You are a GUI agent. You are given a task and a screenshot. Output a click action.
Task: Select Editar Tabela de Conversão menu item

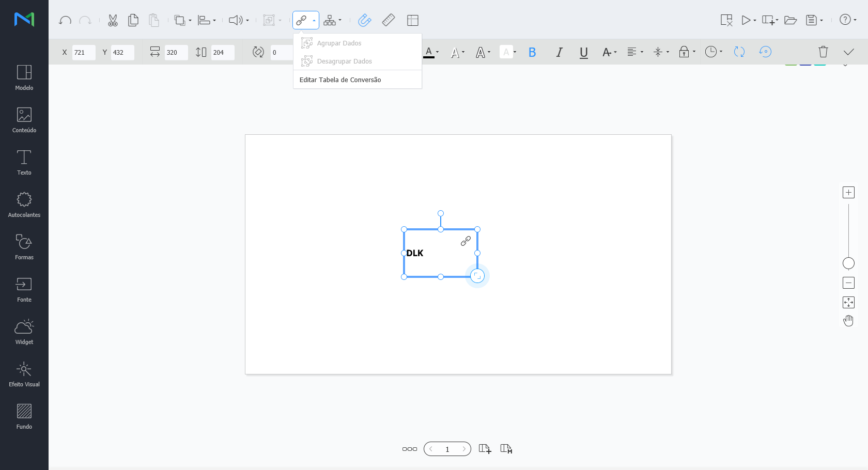[340, 80]
